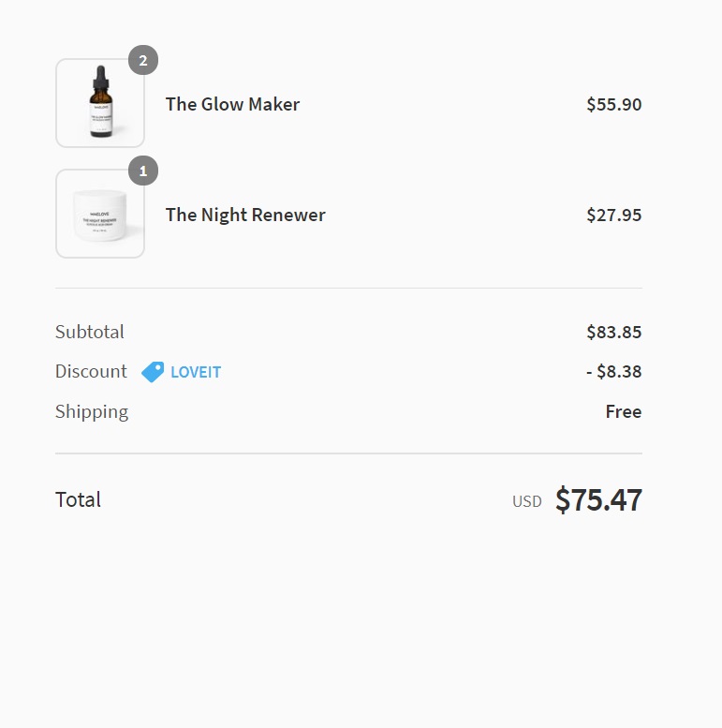The height and width of the screenshot is (728, 722).
Task: Click the USD currency label
Action: pyautogui.click(x=526, y=501)
